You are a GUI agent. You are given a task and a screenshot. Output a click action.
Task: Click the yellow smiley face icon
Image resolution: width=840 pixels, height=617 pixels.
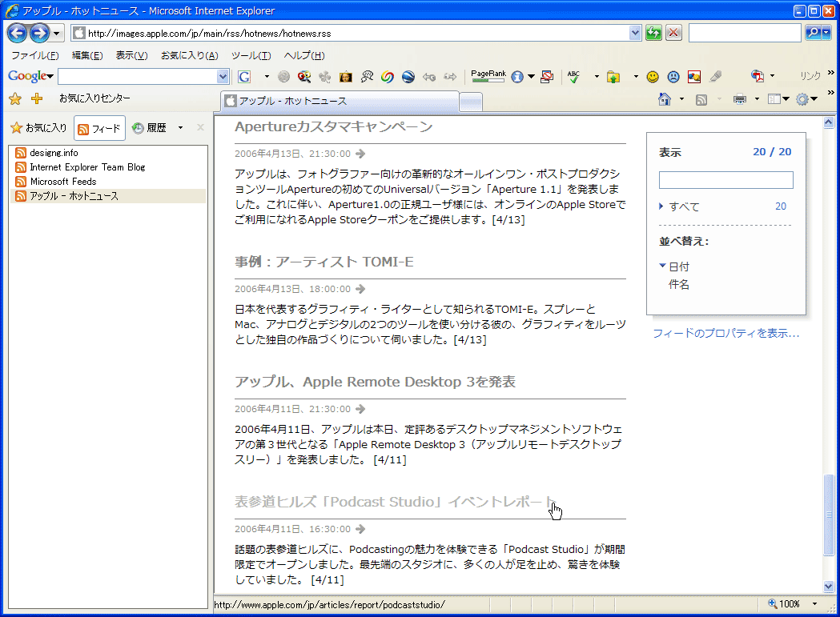click(x=653, y=77)
